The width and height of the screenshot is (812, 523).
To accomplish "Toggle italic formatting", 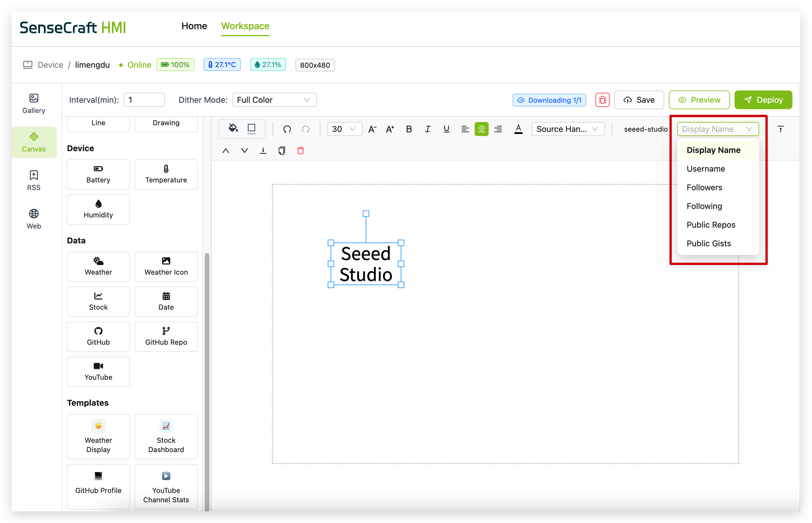I will coord(428,129).
